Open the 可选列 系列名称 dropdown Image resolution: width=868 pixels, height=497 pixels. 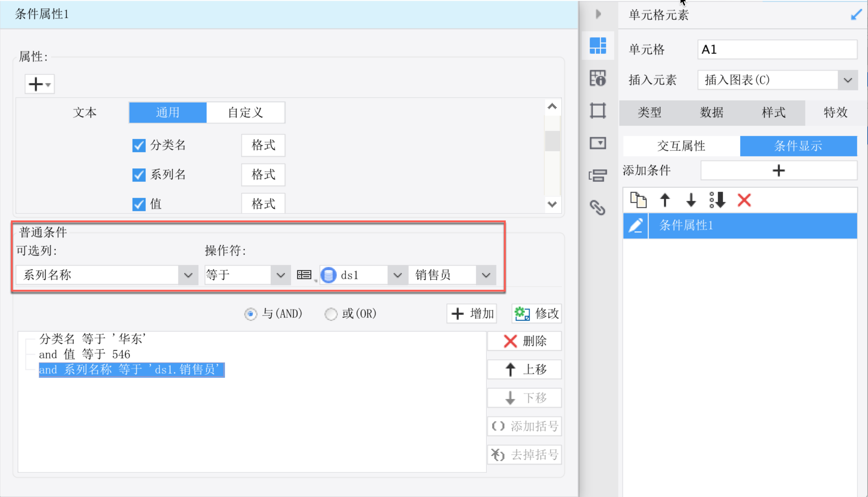[x=188, y=275]
